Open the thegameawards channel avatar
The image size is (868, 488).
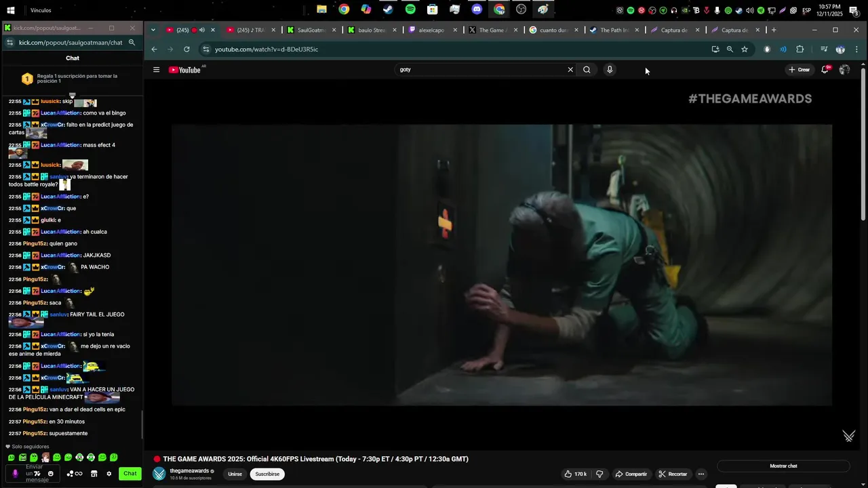click(x=159, y=474)
